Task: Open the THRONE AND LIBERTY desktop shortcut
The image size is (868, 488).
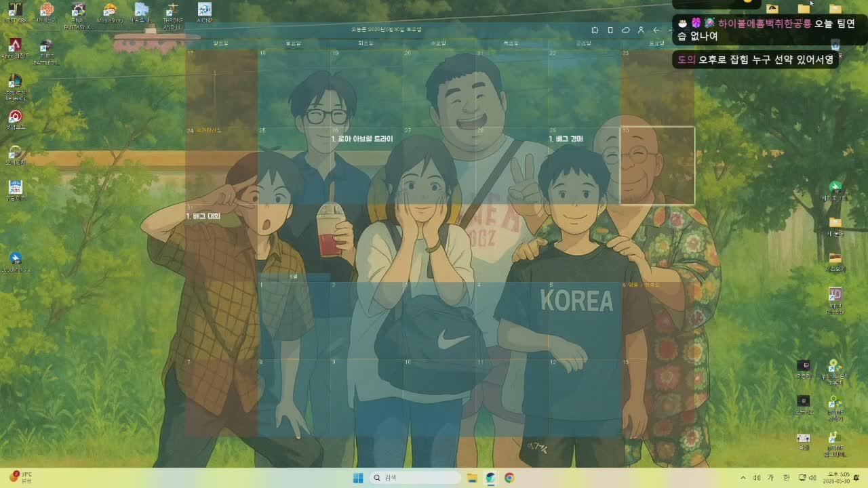Action: 173,15
